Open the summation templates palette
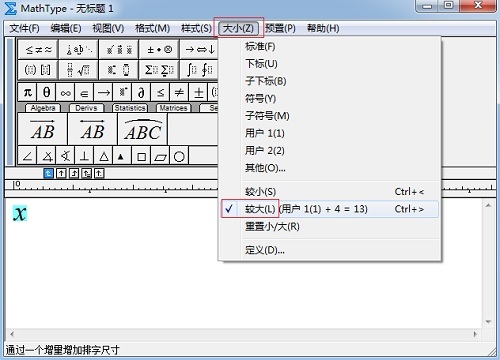This screenshot has height=360, width=500. (159, 70)
